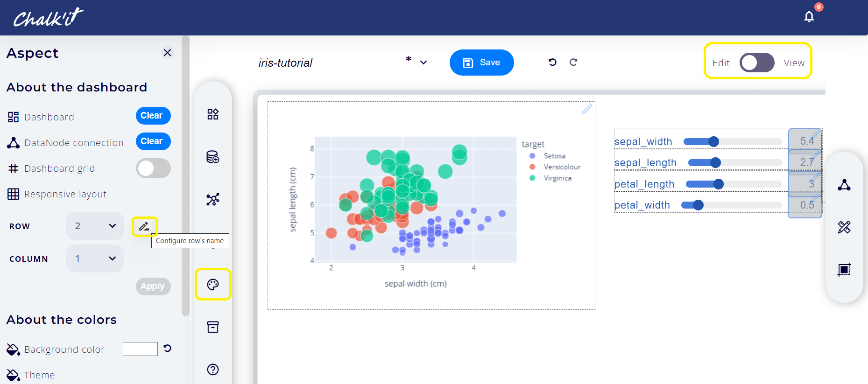
Task: Click the redo arrow icon
Action: tap(573, 62)
